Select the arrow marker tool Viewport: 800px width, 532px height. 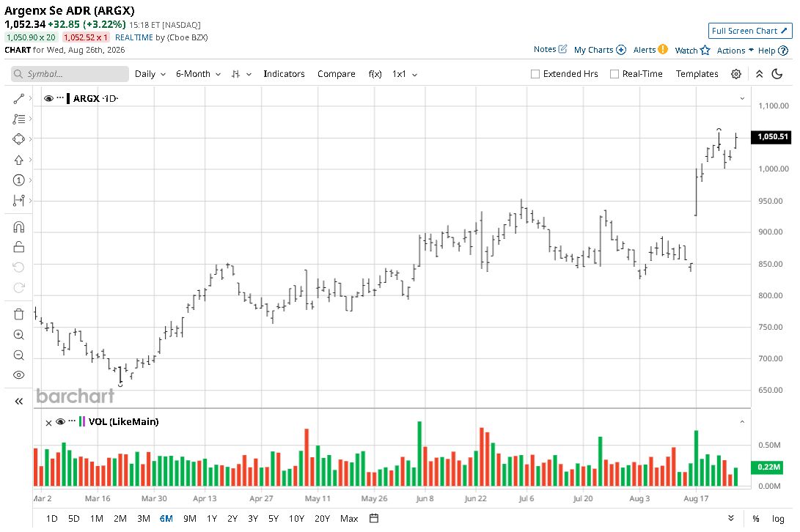pyautogui.click(x=19, y=160)
